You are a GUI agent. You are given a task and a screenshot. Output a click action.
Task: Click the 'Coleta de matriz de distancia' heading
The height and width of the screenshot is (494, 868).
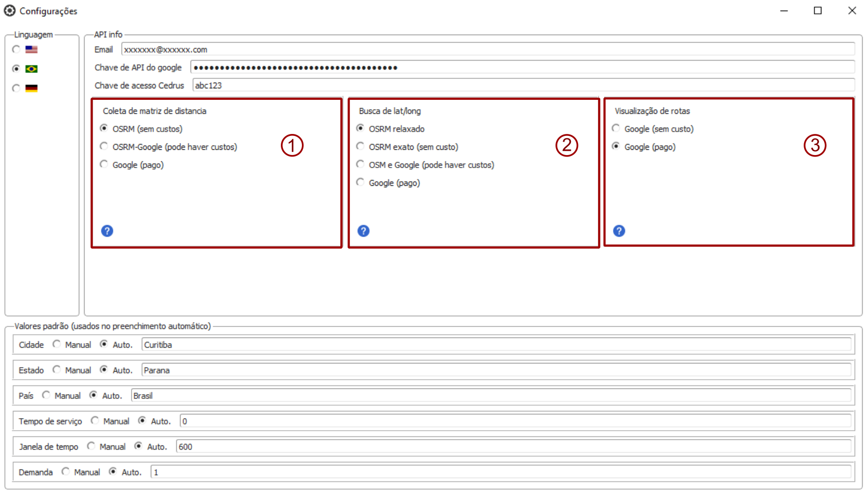tap(155, 111)
